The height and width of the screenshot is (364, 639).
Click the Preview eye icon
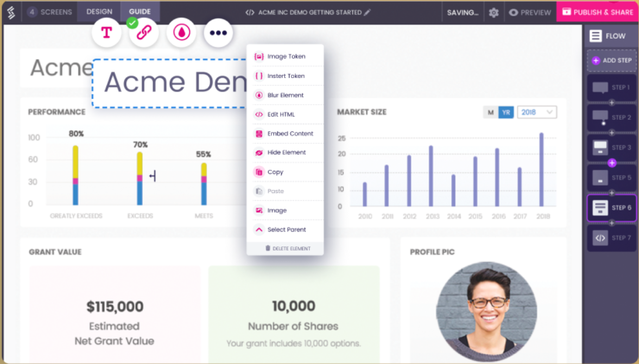529,12
